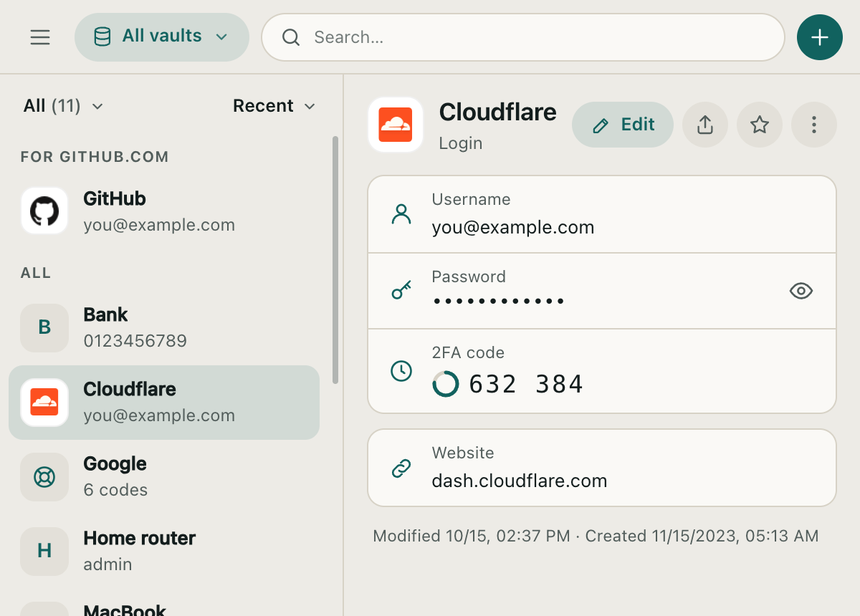Reveal the password with eye icon
Screen dimensions: 860x616
click(801, 291)
